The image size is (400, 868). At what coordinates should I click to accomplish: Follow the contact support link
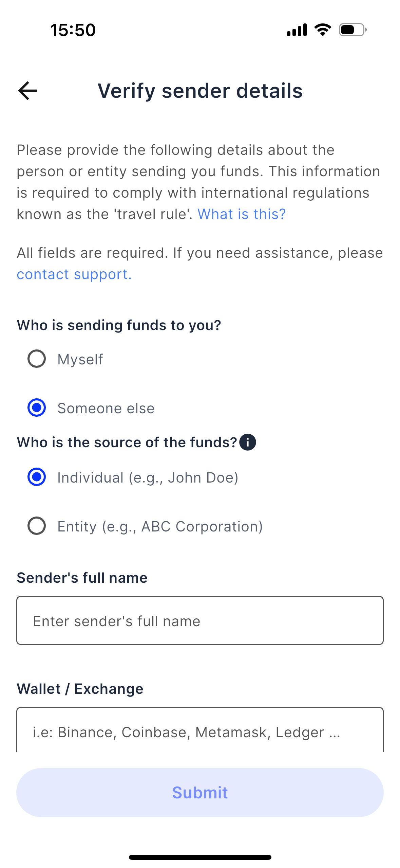(x=74, y=274)
